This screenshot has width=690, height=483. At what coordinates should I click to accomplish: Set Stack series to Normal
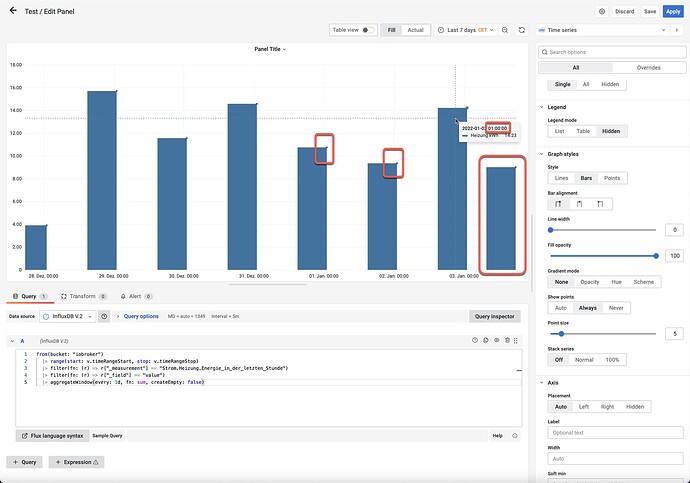584,360
